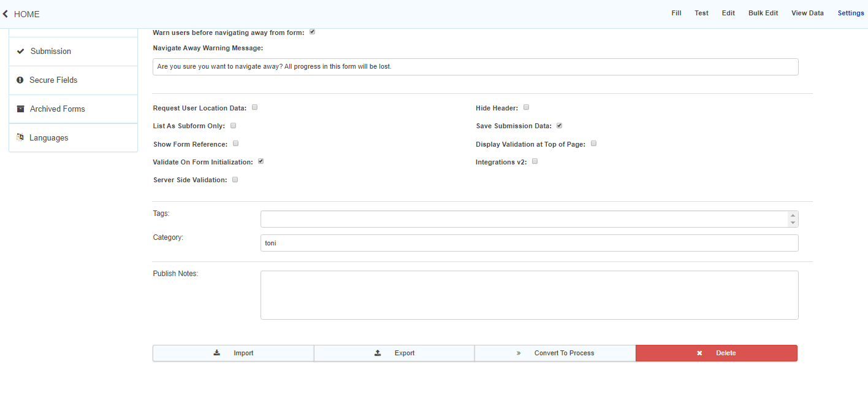Disable warning users before navigating away
Screen dimensions: 868x397
(x=312, y=31)
